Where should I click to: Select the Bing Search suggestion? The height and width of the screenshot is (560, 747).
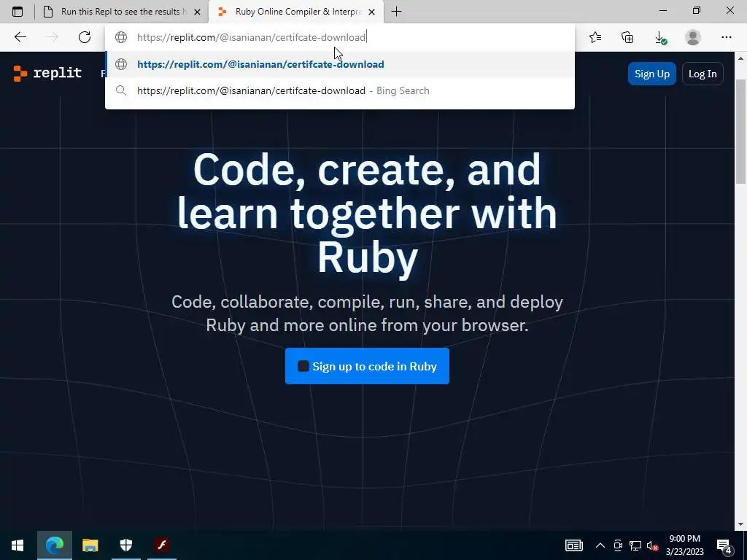click(x=340, y=90)
